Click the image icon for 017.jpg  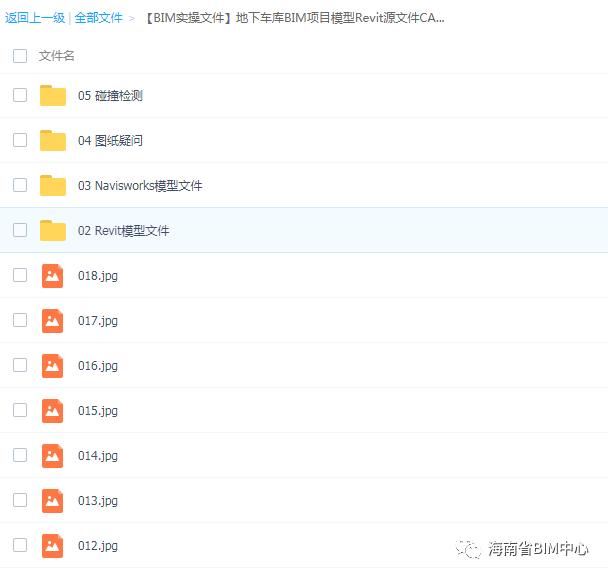(x=52, y=321)
